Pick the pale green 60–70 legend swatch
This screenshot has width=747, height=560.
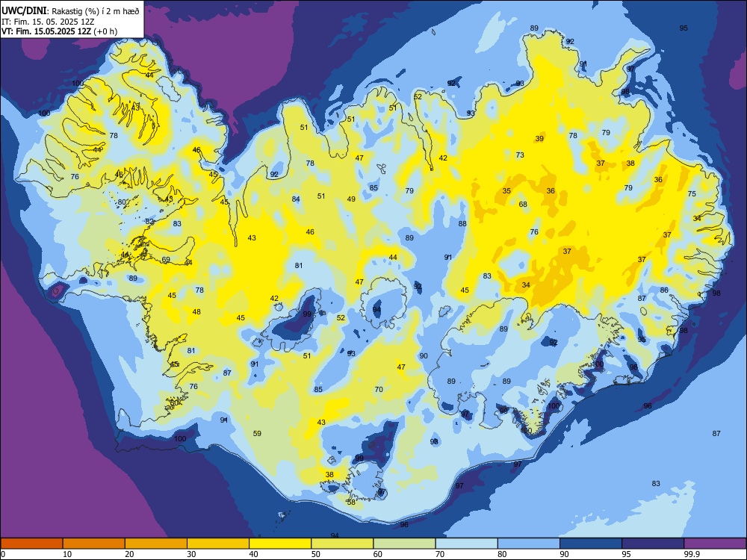(404, 544)
